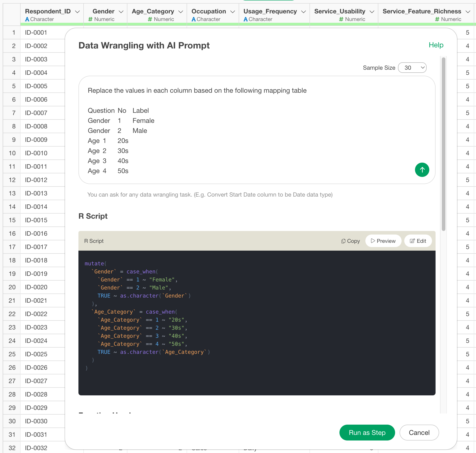Open Service_Feature_Richness column menu
This screenshot has width=476, height=453.
click(468, 12)
